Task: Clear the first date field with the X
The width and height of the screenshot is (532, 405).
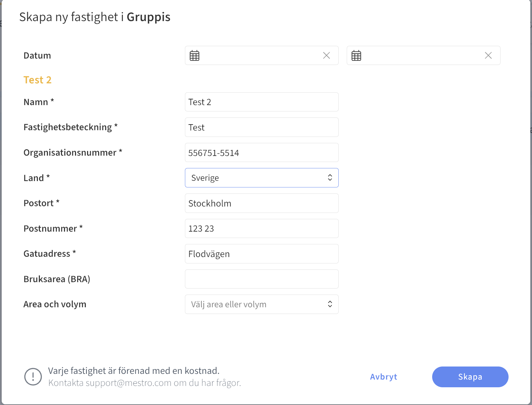Action: (x=327, y=56)
